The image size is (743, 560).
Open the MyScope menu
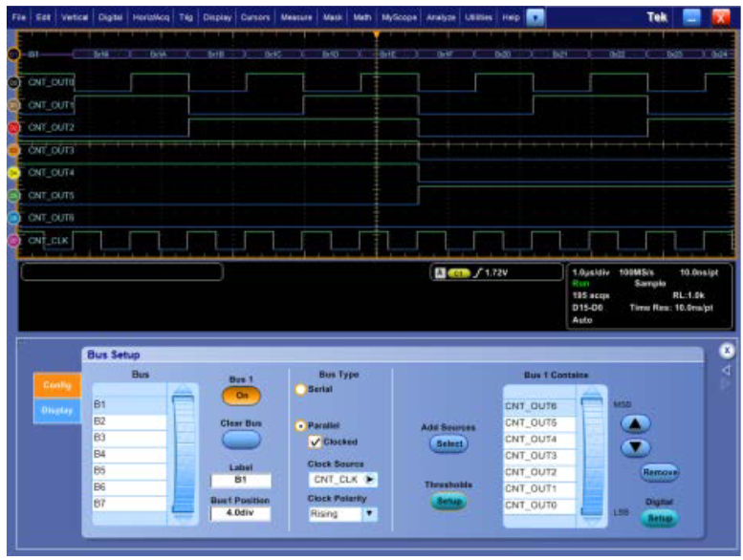[399, 17]
